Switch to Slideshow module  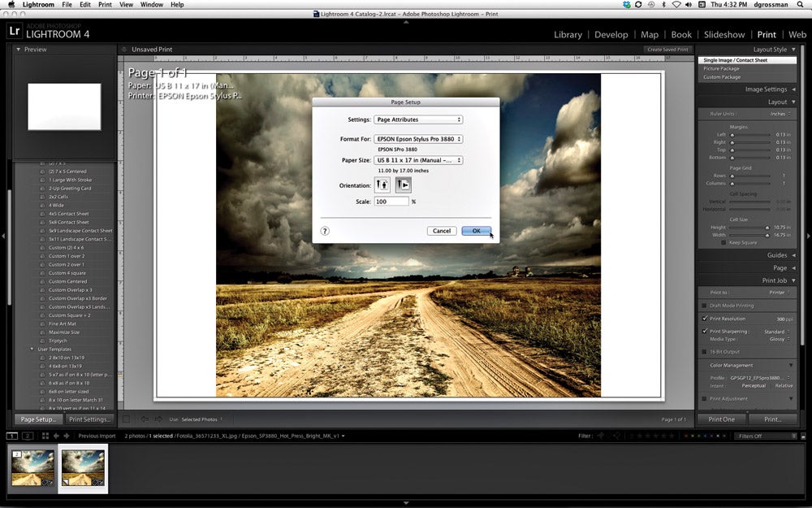(x=724, y=35)
